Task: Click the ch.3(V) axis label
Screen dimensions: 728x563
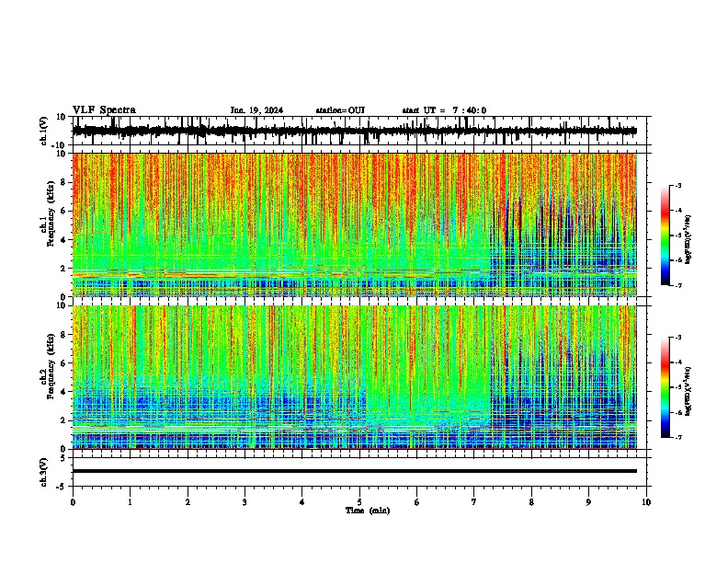Action: pos(43,472)
